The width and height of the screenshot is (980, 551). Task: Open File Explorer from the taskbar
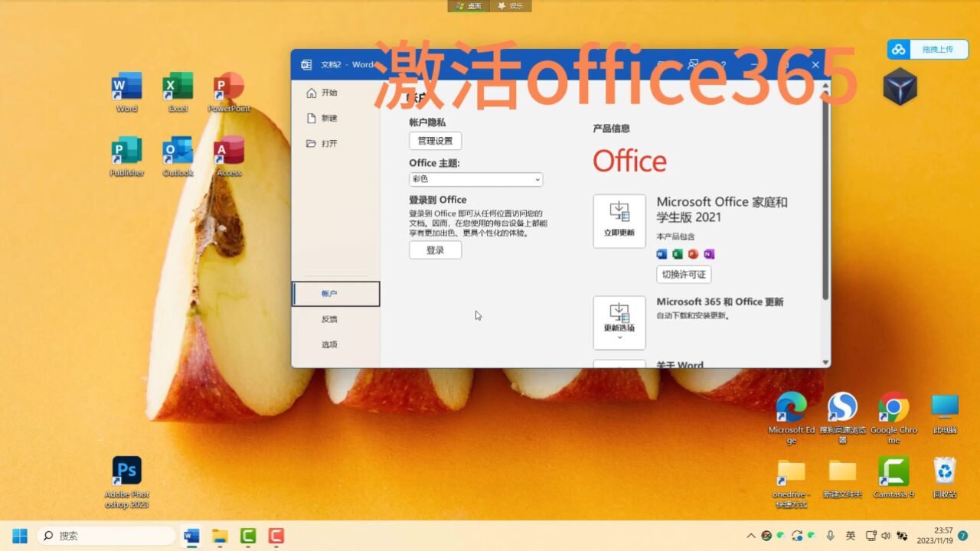click(x=220, y=536)
